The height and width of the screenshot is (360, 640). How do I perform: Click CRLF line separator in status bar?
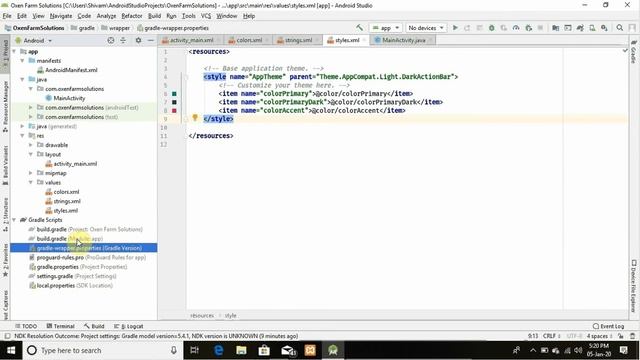[x=551, y=336]
